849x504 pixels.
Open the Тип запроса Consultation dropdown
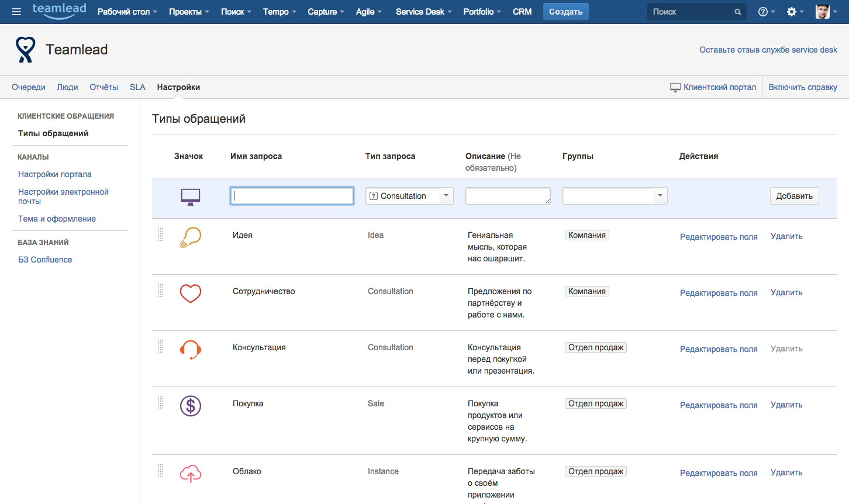(446, 196)
